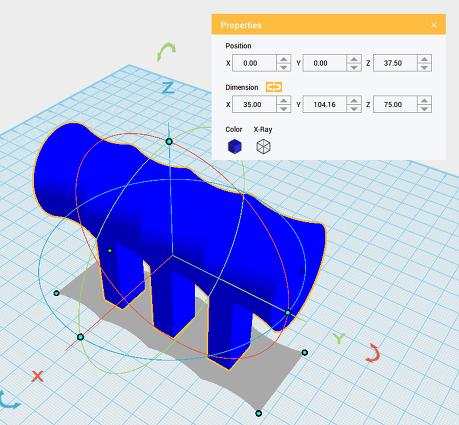
Task: Select the top Z-axis gizmo handle
Action: 169,141
